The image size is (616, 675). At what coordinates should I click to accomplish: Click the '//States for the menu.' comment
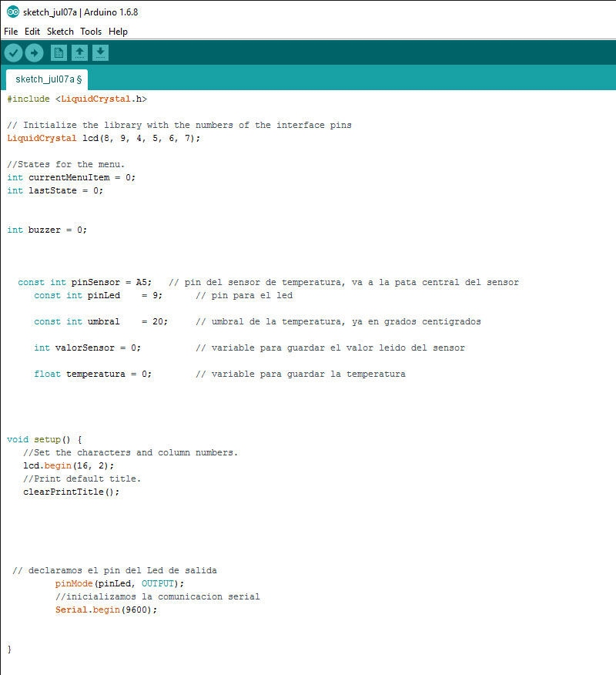[x=65, y=164]
